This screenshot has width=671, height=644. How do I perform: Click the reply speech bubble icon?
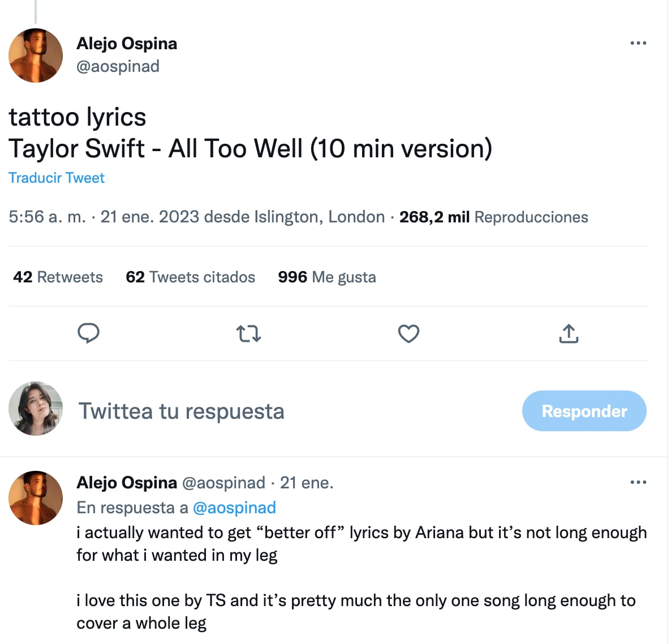88,333
